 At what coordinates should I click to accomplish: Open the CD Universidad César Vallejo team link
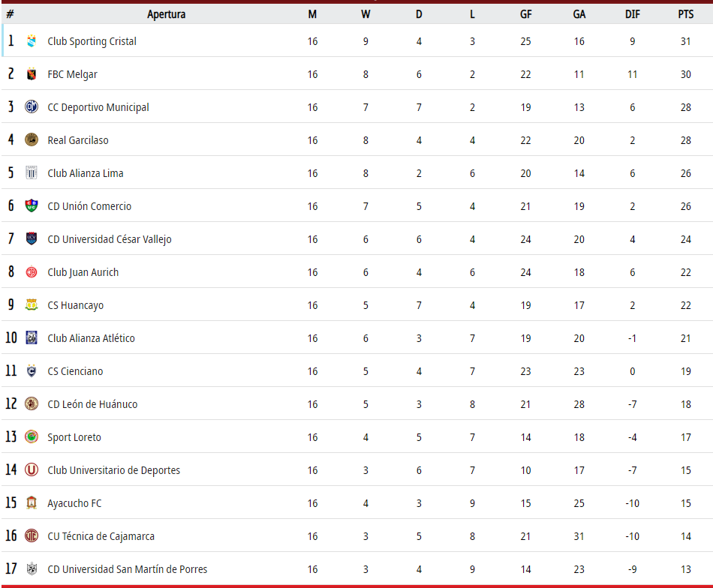pos(110,239)
